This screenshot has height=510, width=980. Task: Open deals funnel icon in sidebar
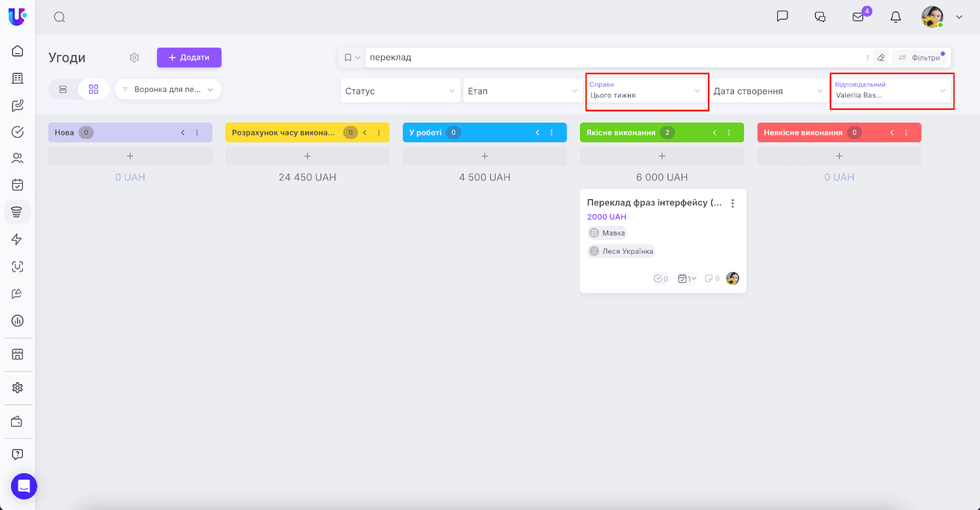click(x=17, y=212)
